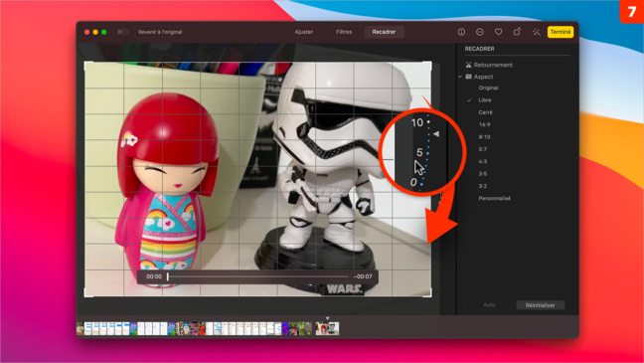
Task: Click the -00:07 remaining time label
Action: (363, 276)
